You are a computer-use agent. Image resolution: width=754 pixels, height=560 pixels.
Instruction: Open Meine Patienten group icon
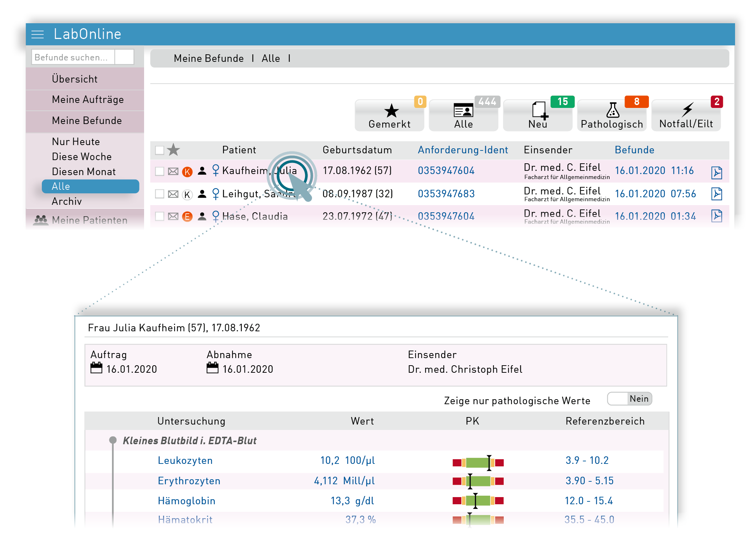click(40, 220)
